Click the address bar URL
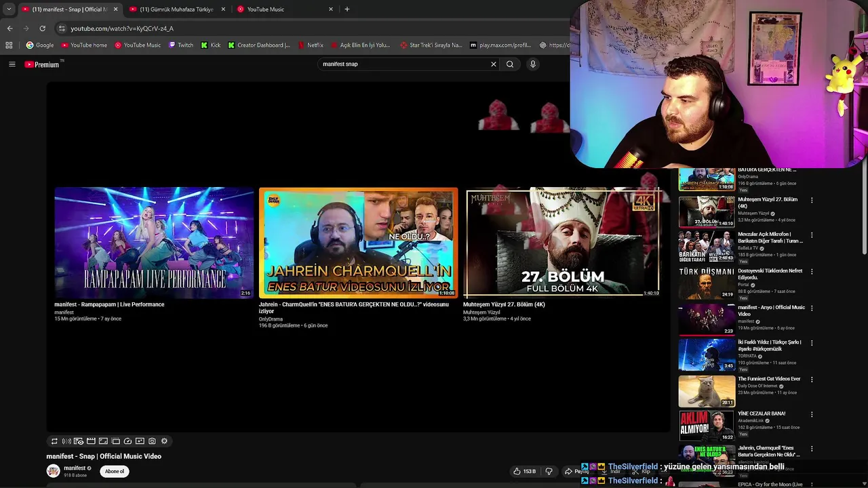The width and height of the screenshot is (868, 488). 122,28
